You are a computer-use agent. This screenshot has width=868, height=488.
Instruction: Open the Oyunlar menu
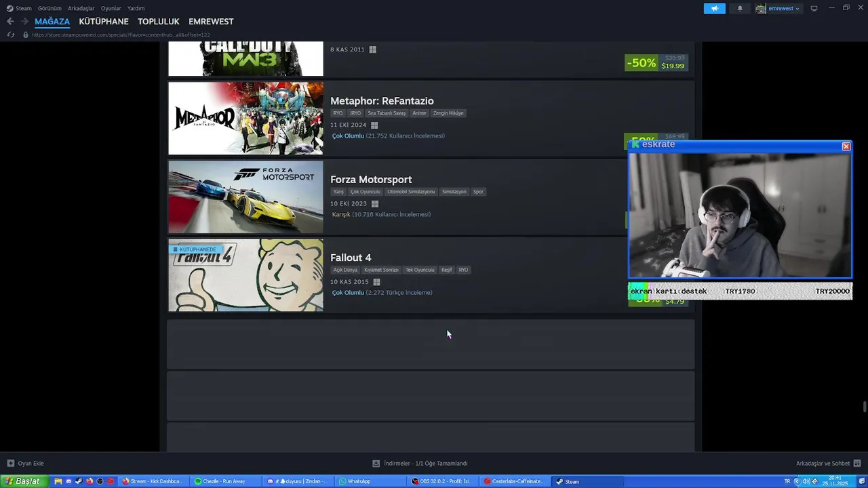[111, 8]
